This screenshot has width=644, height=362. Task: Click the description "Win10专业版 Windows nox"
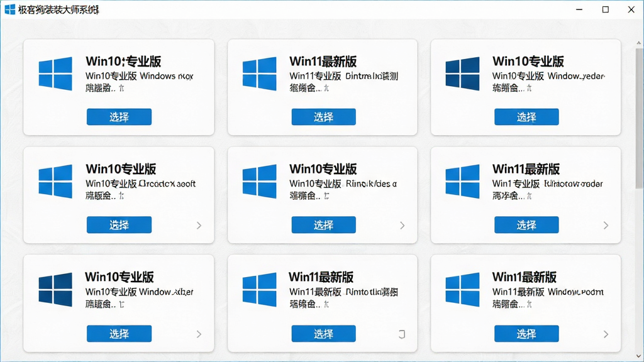coord(139,76)
